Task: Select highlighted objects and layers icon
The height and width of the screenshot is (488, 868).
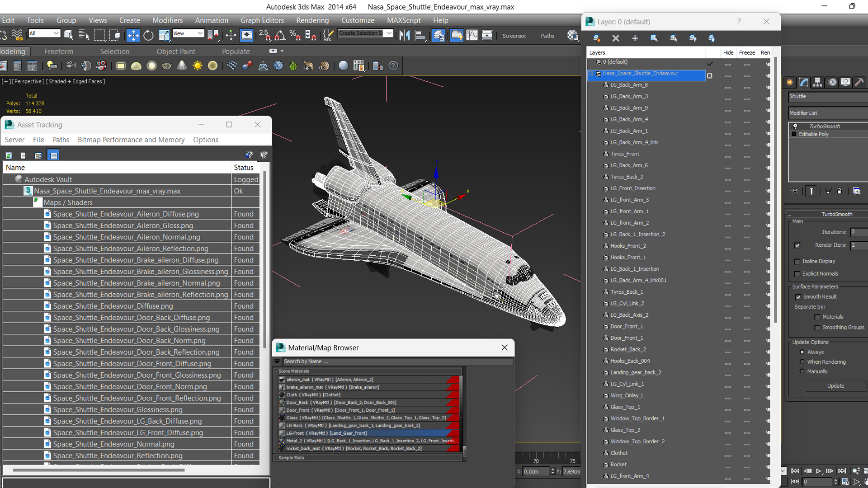Action: [654, 38]
